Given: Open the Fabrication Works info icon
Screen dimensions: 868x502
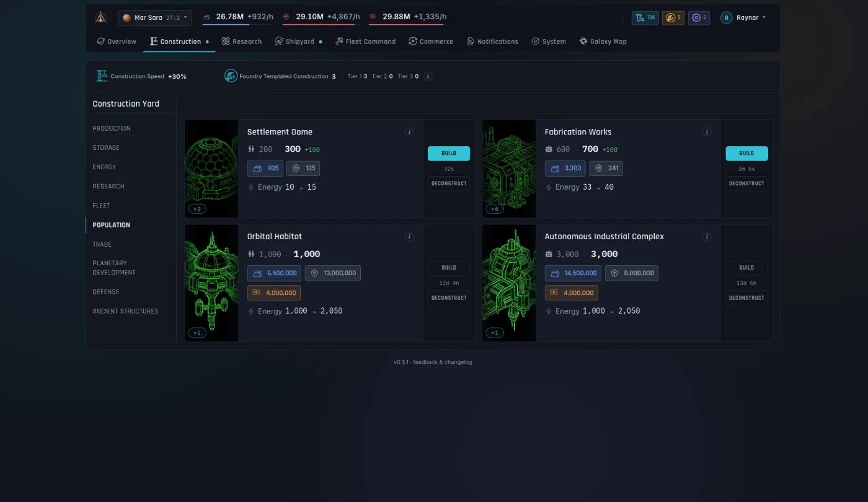Looking at the screenshot, I should click(x=707, y=132).
